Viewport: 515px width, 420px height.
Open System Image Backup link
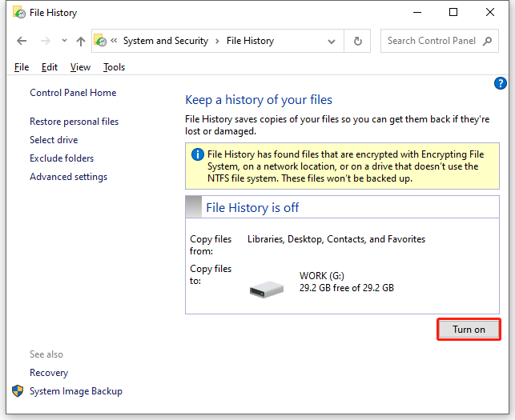coord(75,391)
